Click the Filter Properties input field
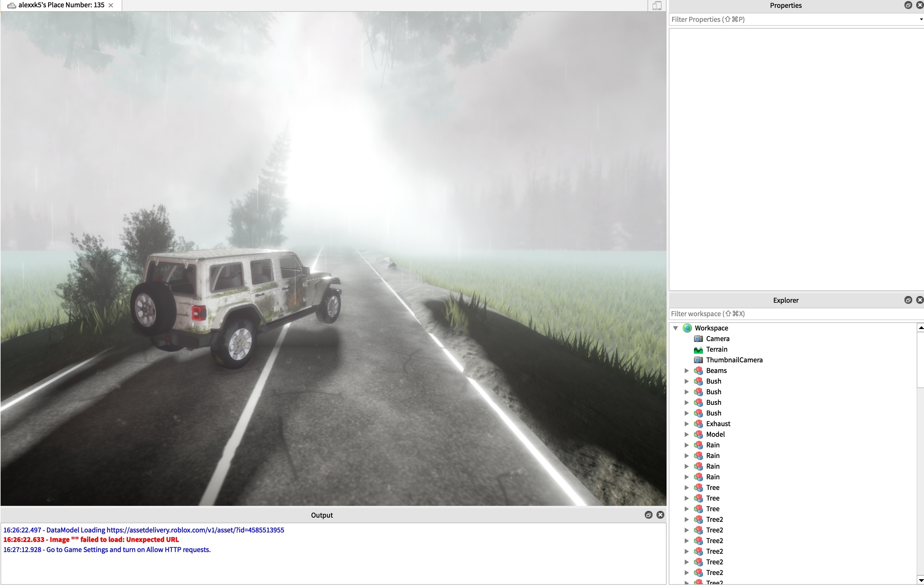The width and height of the screenshot is (924, 587). pos(795,19)
